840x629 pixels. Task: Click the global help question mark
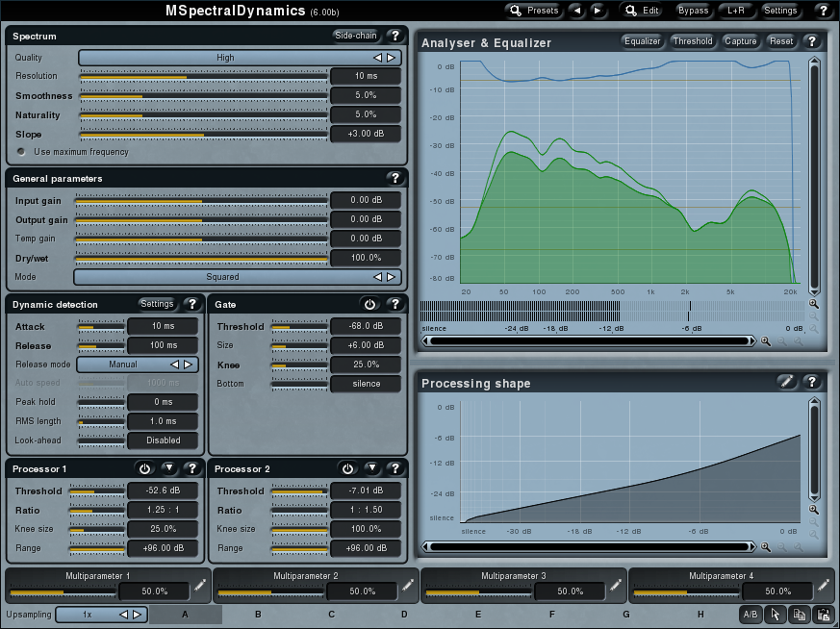point(824,11)
